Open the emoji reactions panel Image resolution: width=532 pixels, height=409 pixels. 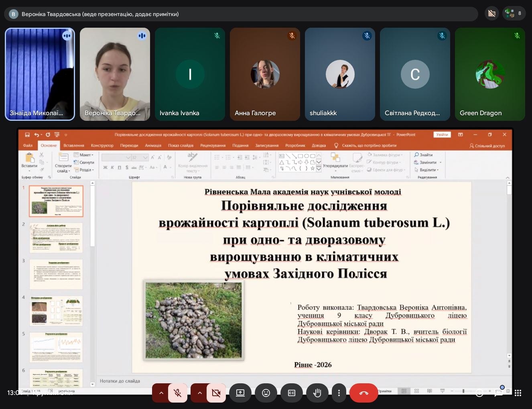tap(266, 393)
